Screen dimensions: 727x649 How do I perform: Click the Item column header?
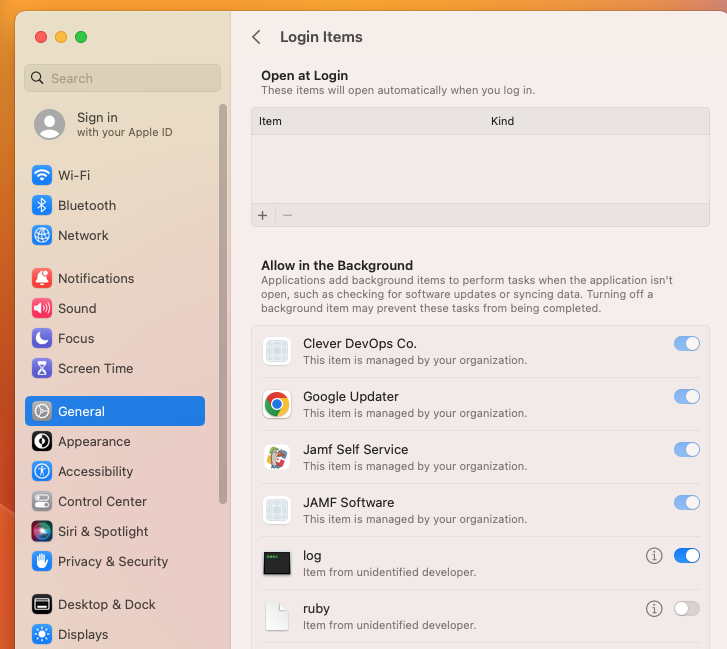(270, 121)
